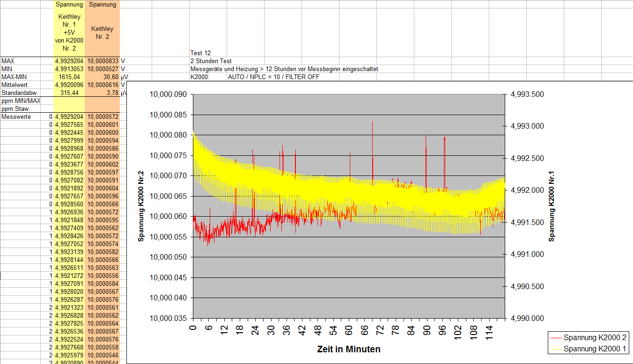The height and width of the screenshot is (364, 633).
Task: Select the "Test 12" cell
Action: coord(201,53)
